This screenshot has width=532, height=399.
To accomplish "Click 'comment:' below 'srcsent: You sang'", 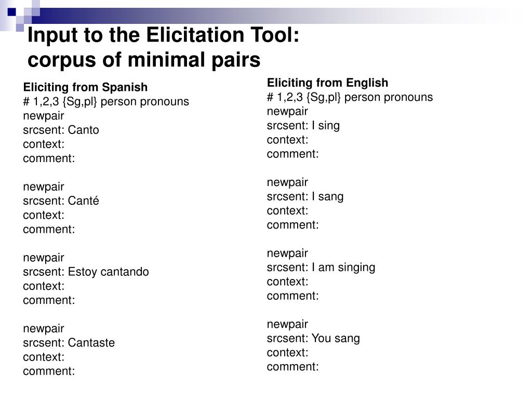I will 293,367.
